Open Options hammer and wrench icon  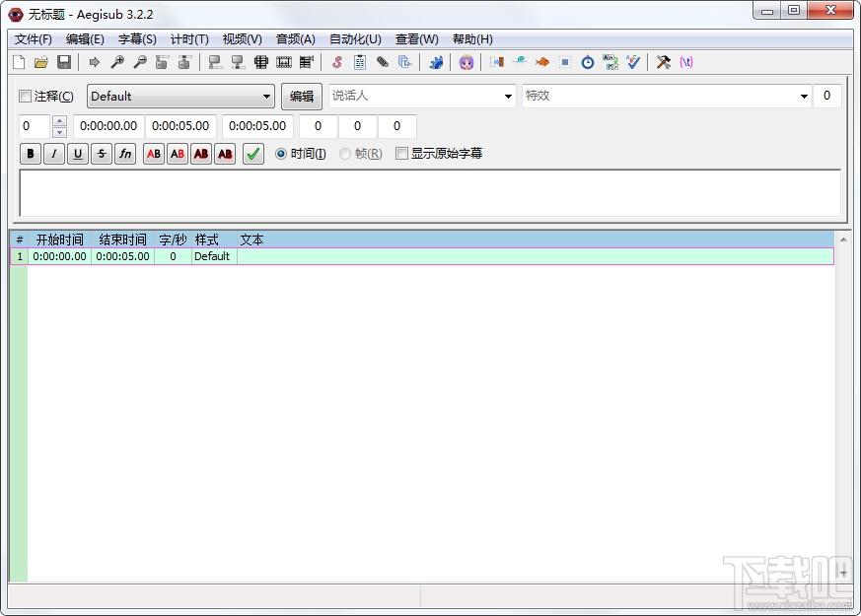click(x=664, y=62)
